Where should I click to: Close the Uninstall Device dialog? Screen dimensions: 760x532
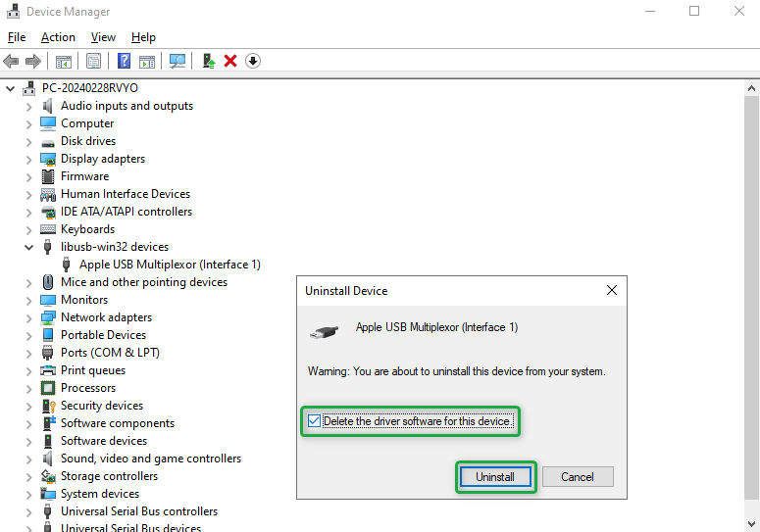(x=612, y=290)
